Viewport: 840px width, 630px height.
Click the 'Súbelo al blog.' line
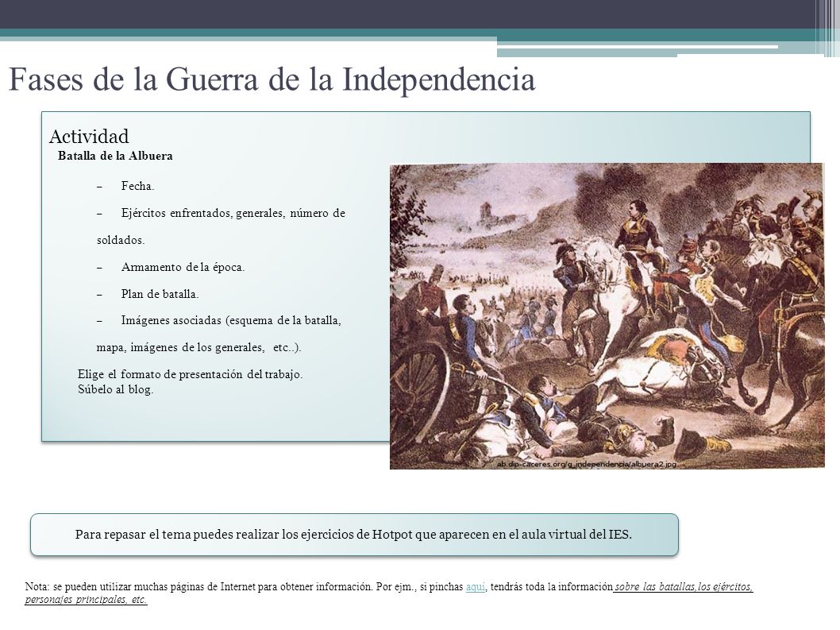pyautogui.click(x=116, y=390)
